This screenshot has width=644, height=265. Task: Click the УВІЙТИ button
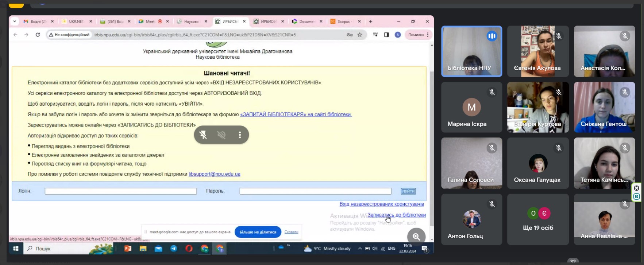[x=408, y=191]
